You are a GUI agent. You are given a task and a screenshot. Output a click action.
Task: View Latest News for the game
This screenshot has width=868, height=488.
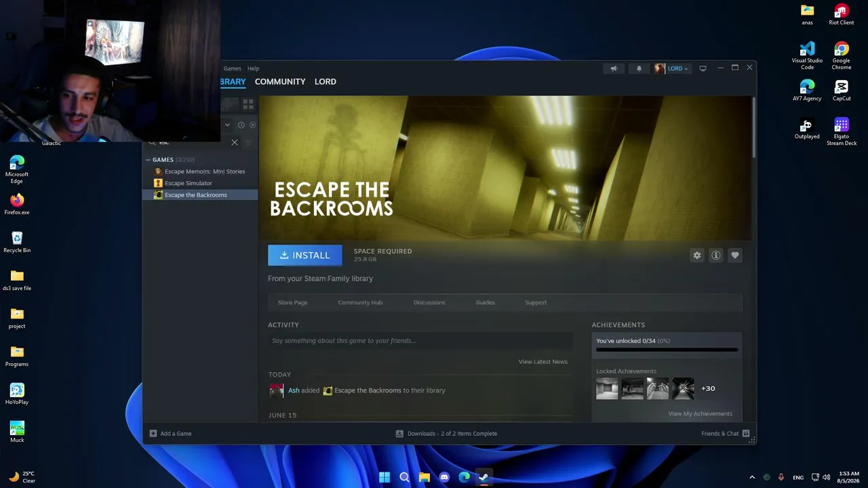(543, 362)
